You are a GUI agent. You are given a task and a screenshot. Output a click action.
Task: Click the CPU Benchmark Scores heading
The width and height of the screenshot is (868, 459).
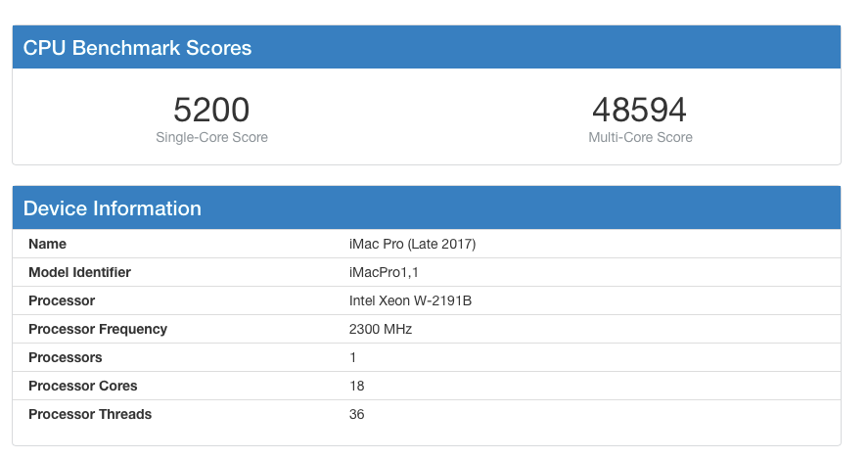click(x=137, y=48)
